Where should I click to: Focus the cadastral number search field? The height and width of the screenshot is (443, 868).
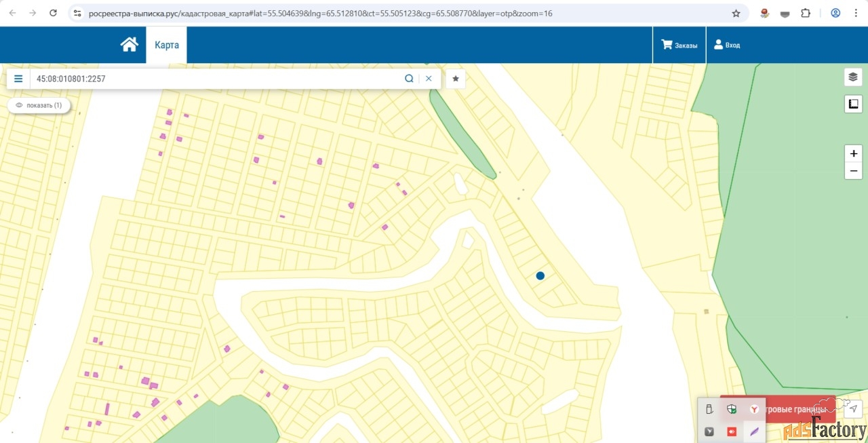click(x=217, y=79)
